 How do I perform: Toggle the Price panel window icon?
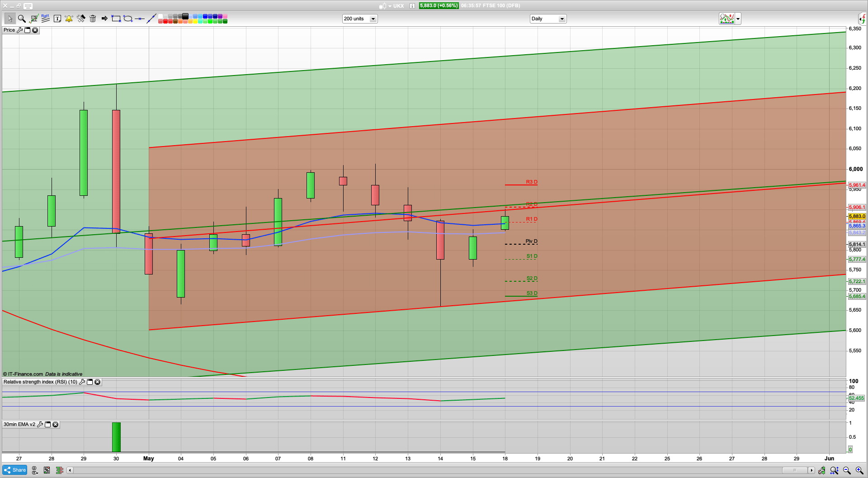(x=27, y=30)
